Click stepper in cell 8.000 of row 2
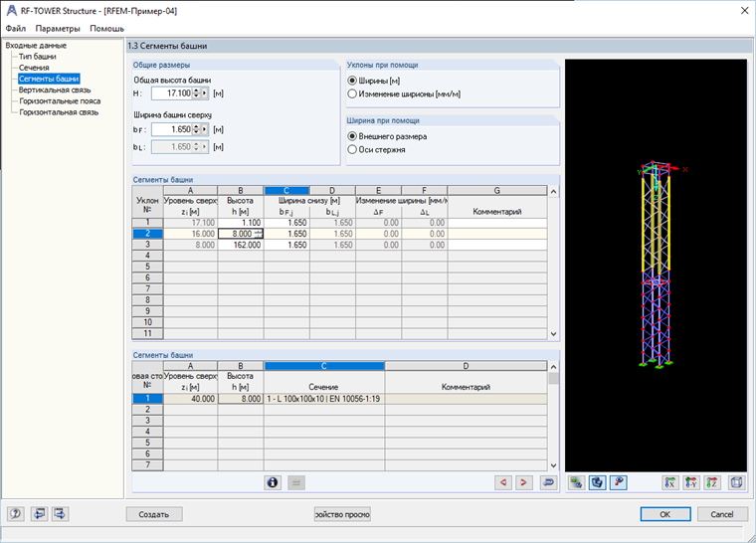This screenshot has height=543, width=756. click(259, 234)
